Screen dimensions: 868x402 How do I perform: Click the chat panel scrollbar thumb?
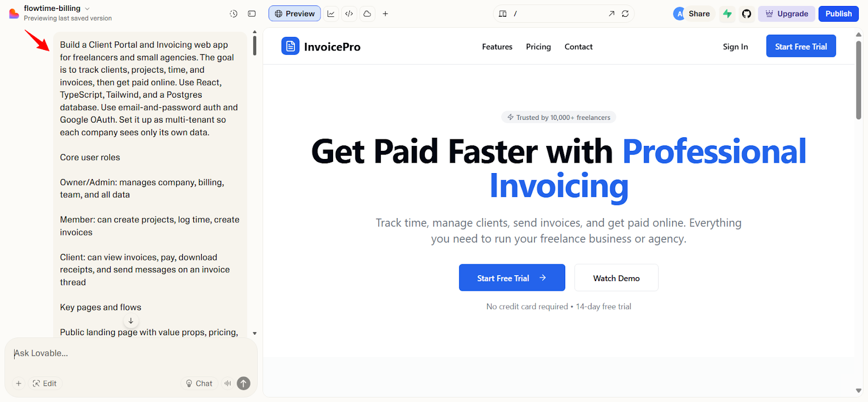pos(254,45)
